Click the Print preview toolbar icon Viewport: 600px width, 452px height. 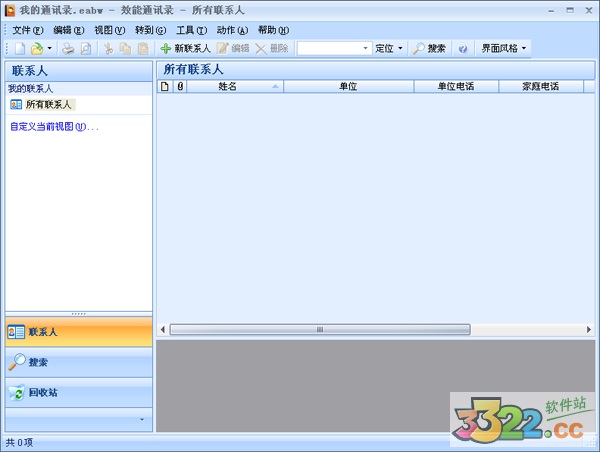pos(86,49)
